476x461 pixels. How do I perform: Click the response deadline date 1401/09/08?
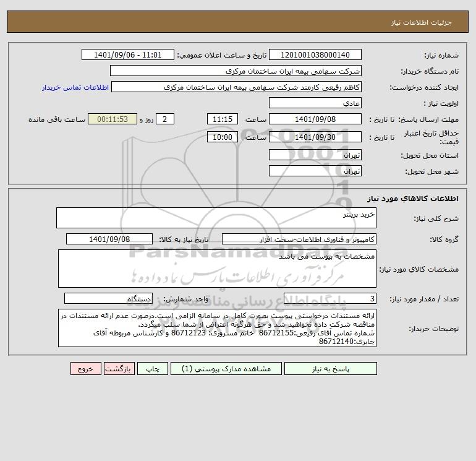(315, 119)
